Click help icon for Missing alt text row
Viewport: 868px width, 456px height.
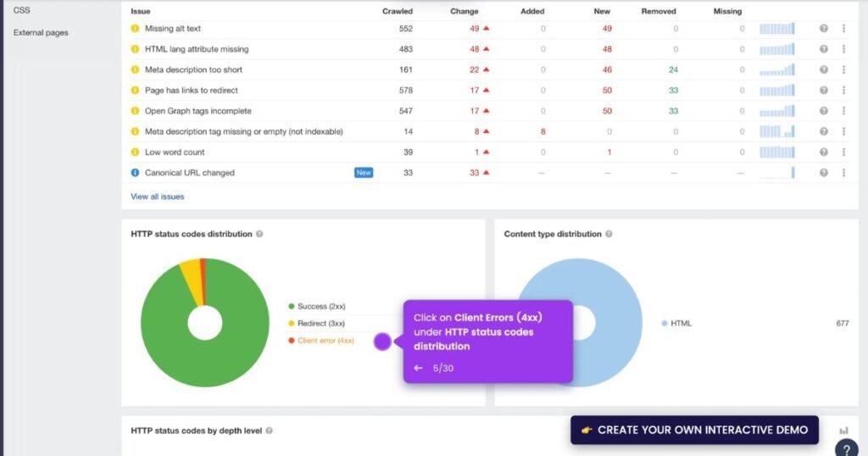coord(823,29)
